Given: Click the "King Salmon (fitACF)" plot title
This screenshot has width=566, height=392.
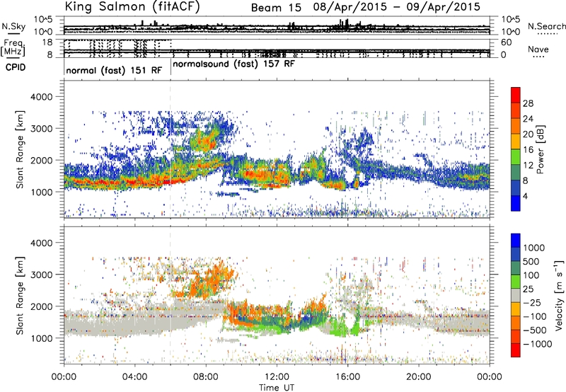Looking at the screenshot, I should (132, 6).
